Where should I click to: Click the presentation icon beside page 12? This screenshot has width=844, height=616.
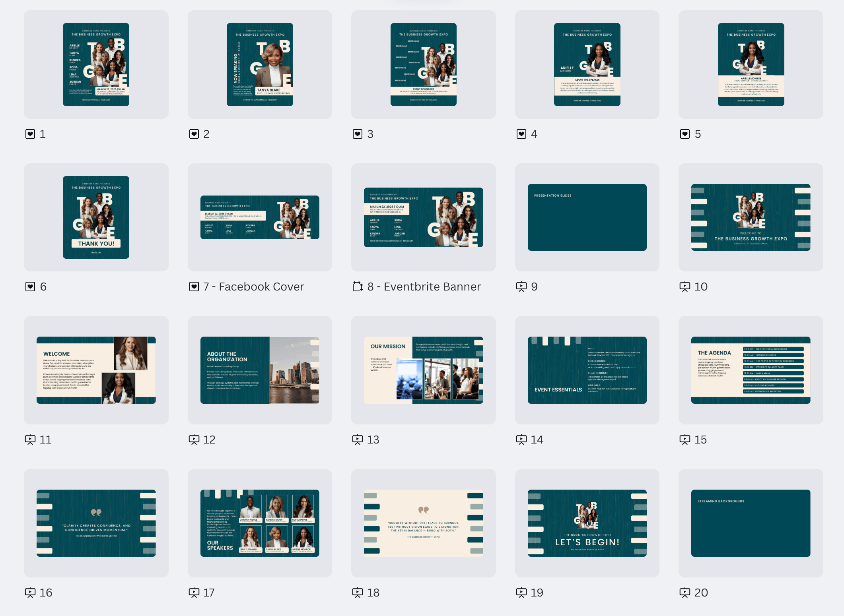click(x=194, y=440)
